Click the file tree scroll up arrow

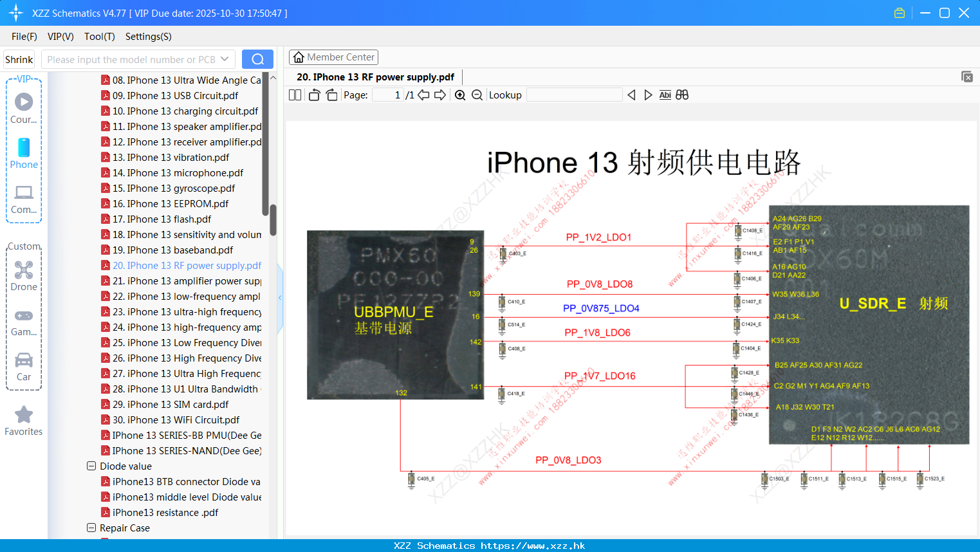point(273,78)
